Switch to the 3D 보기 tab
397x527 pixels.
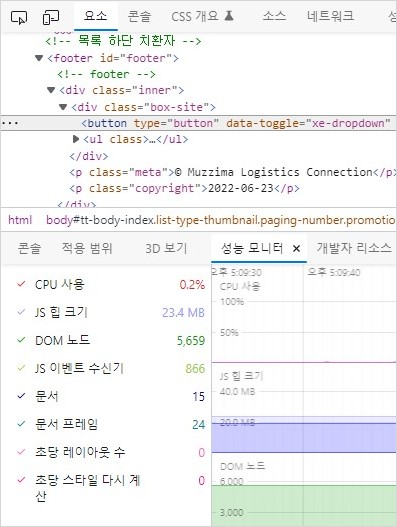(166, 248)
